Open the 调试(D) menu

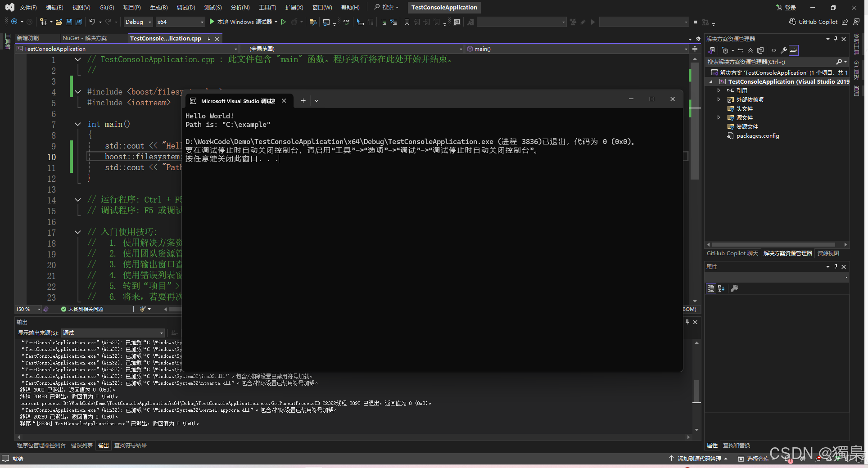click(186, 7)
